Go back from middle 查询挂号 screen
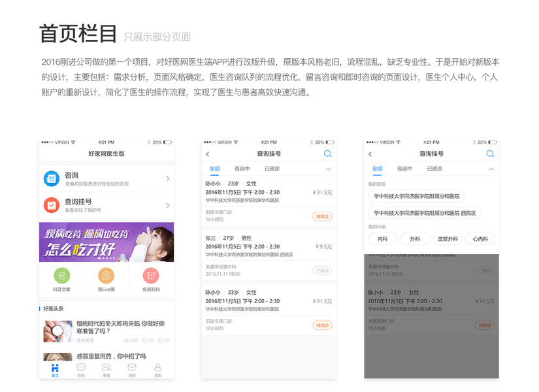Screen dimensions: 539x392 click(x=208, y=154)
